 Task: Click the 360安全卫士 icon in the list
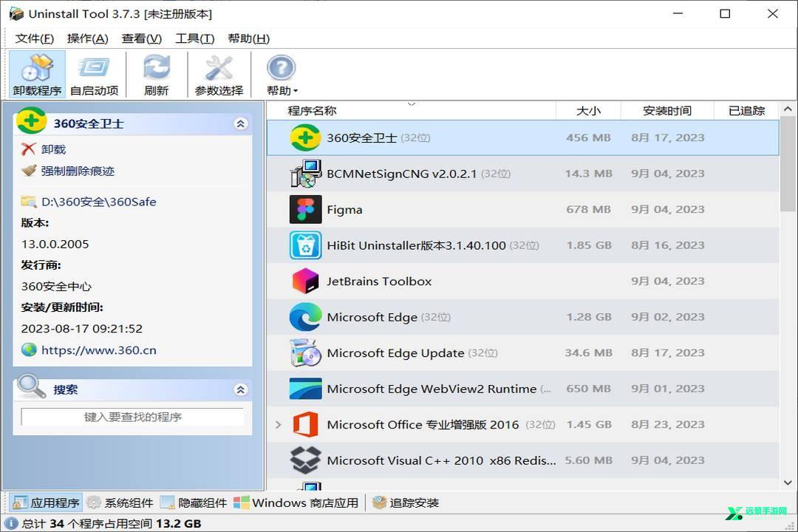pyautogui.click(x=305, y=138)
